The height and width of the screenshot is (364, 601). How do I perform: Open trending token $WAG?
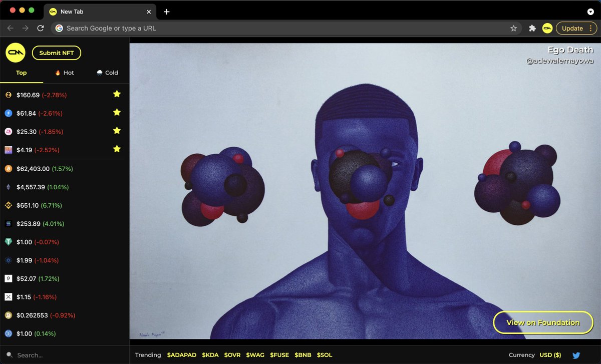click(255, 355)
